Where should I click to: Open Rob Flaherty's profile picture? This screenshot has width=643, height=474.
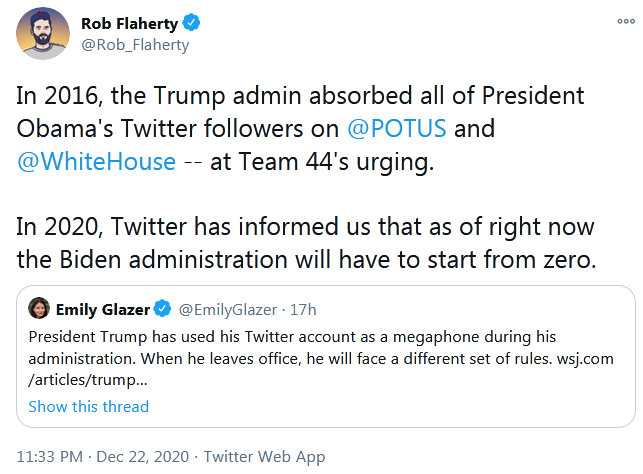pos(42,34)
